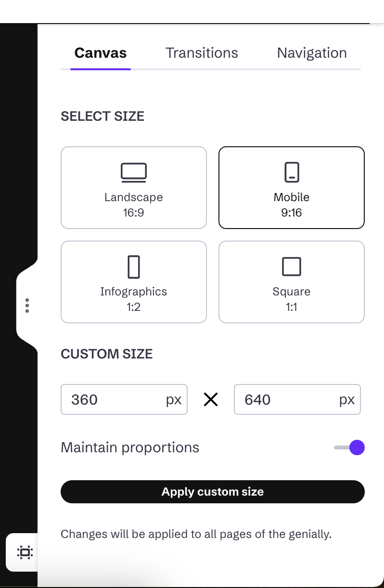The width and height of the screenshot is (384, 588).
Task: Click the three-dot panel handle
Action: point(27,306)
